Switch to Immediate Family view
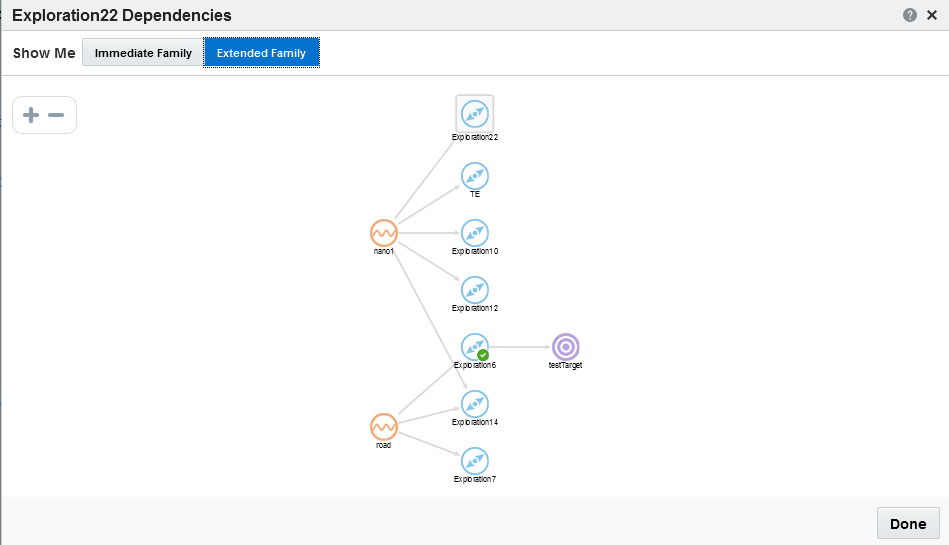 pyautogui.click(x=143, y=53)
